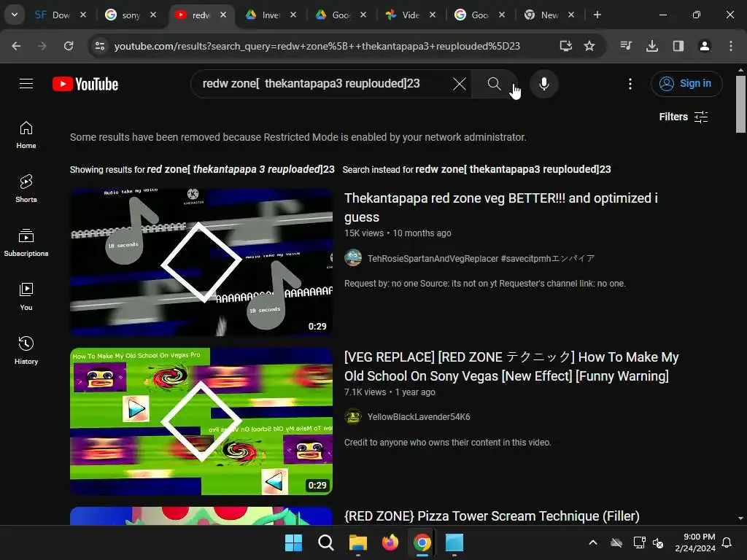Bookmark this page with star
The height and width of the screenshot is (560, 747).
pyautogui.click(x=589, y=46)
